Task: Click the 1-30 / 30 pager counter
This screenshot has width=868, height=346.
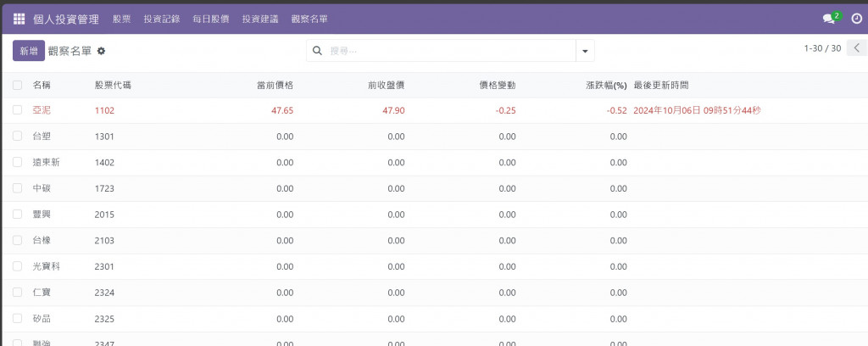Action: click(x=822, y=48)
